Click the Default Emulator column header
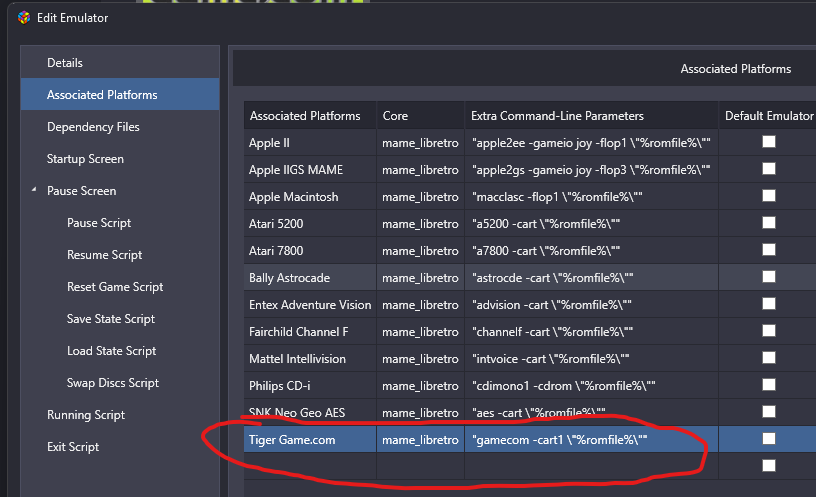Image resolution: width=816 pixels, height=497 pixels. click(x=768, y=116)
